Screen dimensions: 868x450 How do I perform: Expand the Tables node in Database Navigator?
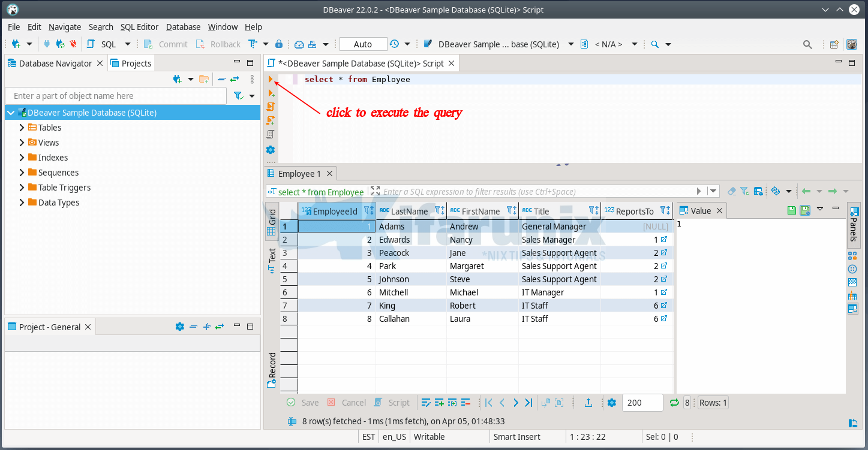point(22,127)
